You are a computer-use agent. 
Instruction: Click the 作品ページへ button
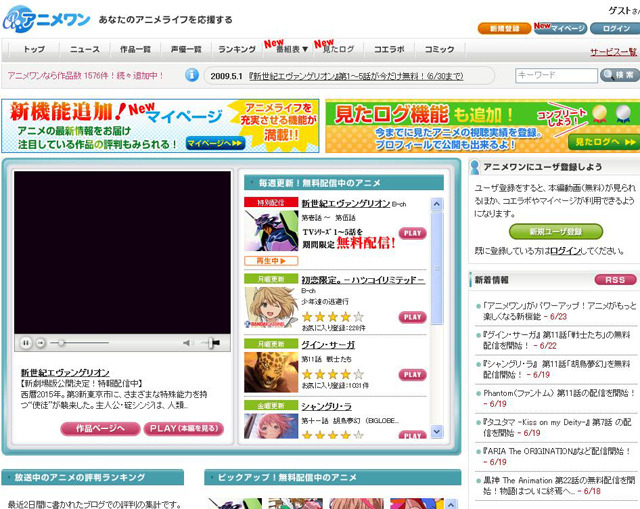pos(100,429)
